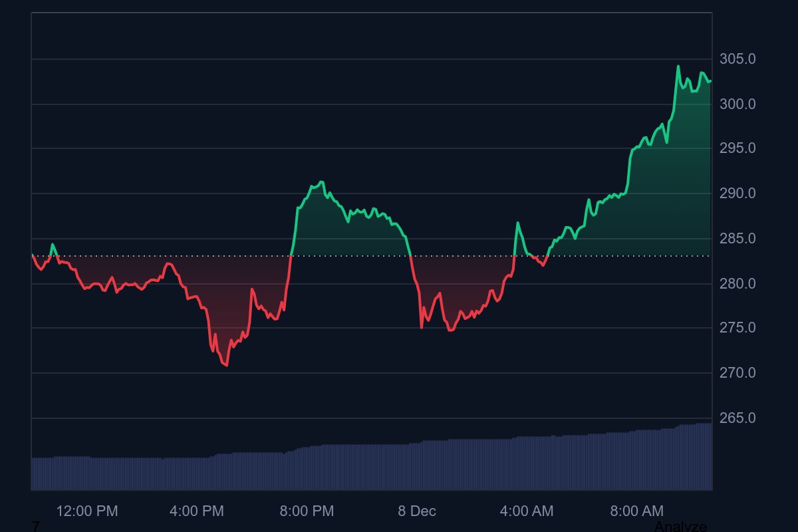Click the 265.0 price axis label
This screenshot has height=532, width=798.
click(x=737, y=418)
